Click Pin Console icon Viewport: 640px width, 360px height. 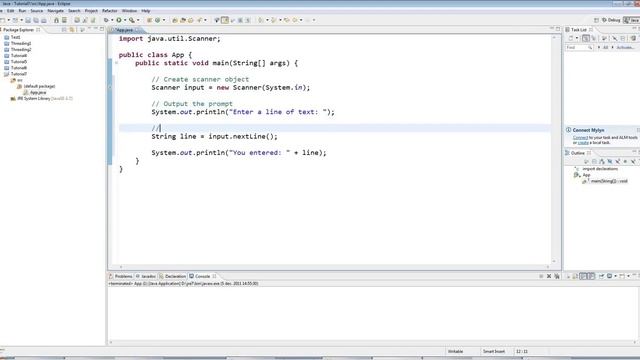click(602, 276)
